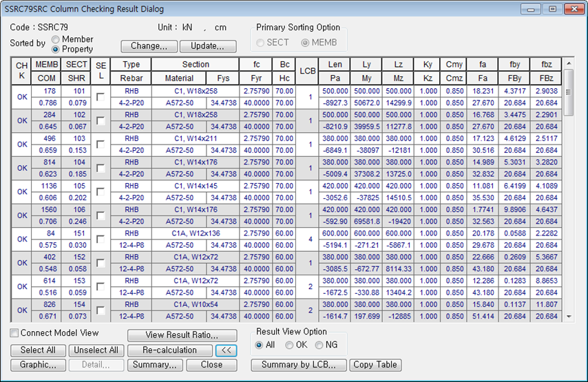Click section cell 'C1A, W12x136'
The height and width of the screenshot is (382, 588).
pyautogui.click(x=196, y=233)
